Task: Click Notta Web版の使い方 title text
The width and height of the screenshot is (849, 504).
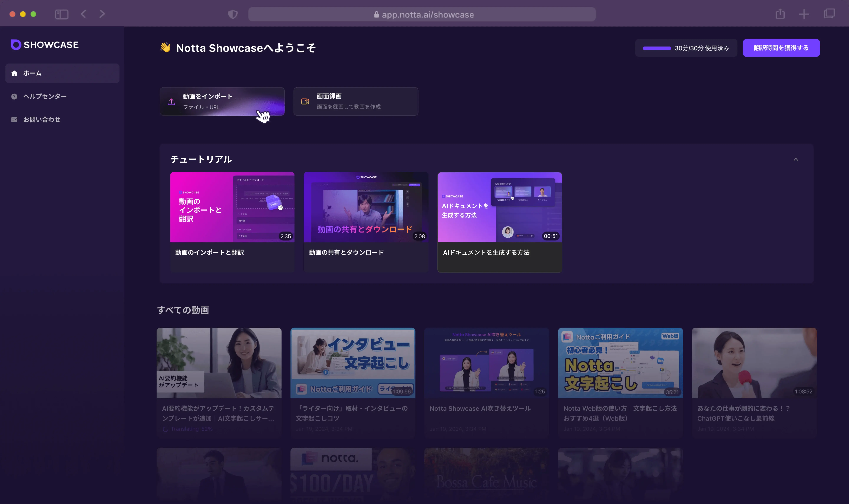Action: 620,413
